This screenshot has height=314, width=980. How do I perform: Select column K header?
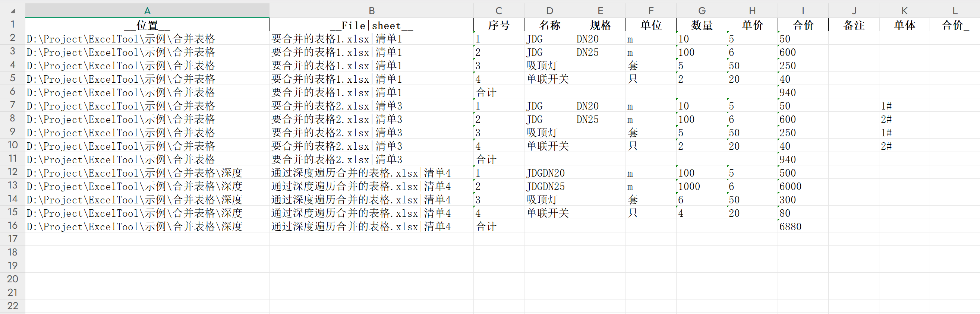[x=904, y=11]
